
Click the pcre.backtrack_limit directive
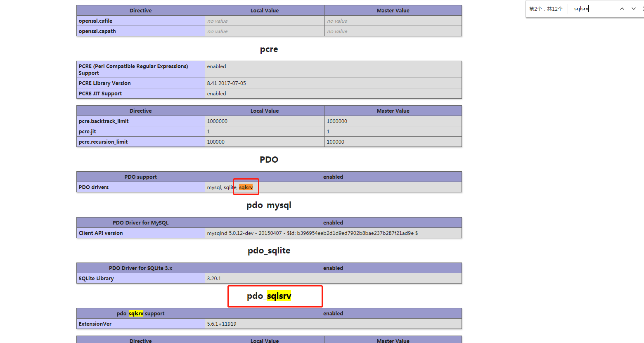click(x=104, y=121)
